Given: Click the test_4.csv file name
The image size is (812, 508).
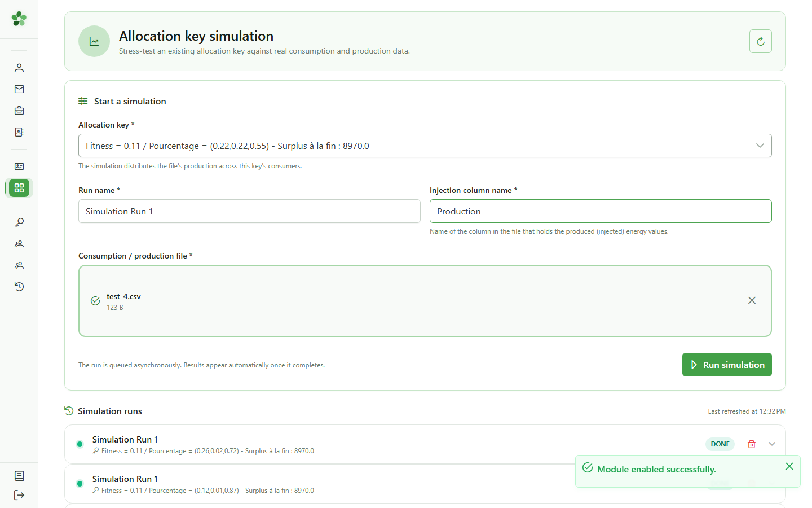Looking at the screenshot, I should [x=123, y=296].
